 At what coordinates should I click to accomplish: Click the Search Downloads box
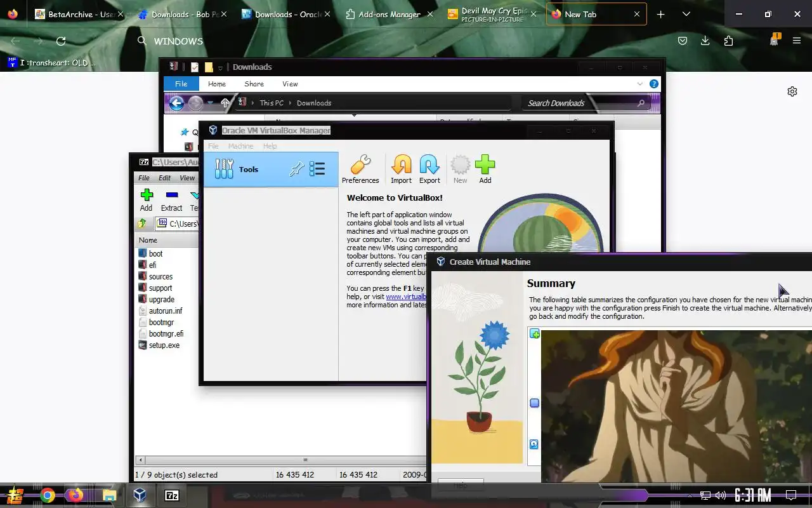click(x=586, y=103)
